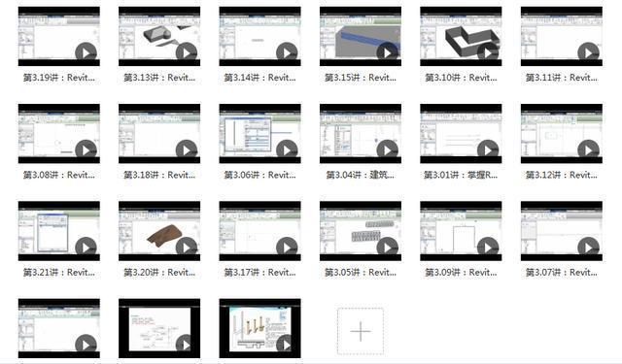
Task: Click play icon on 第3.21讲 video
Action: point(86,248)
